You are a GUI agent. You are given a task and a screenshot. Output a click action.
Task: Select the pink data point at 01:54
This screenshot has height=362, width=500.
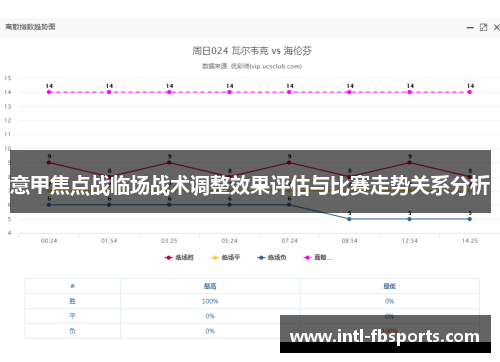(x=109, y=92)
